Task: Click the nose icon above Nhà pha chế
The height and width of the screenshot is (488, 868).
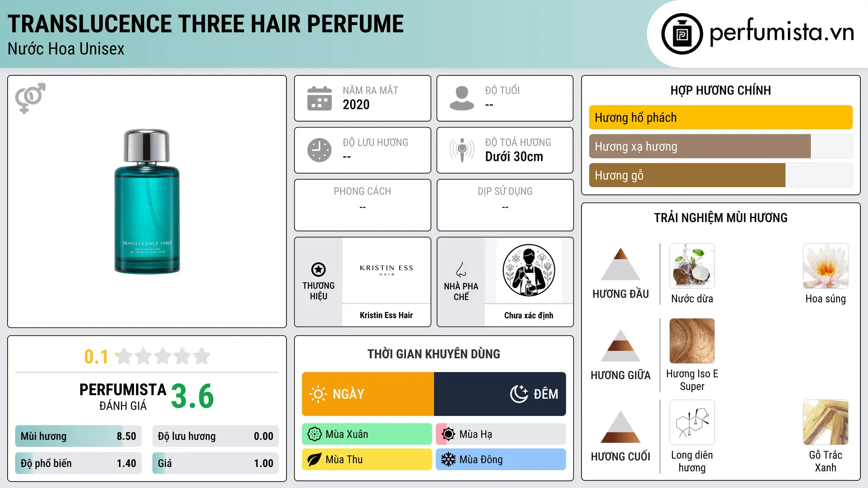Action: (461, 269)
